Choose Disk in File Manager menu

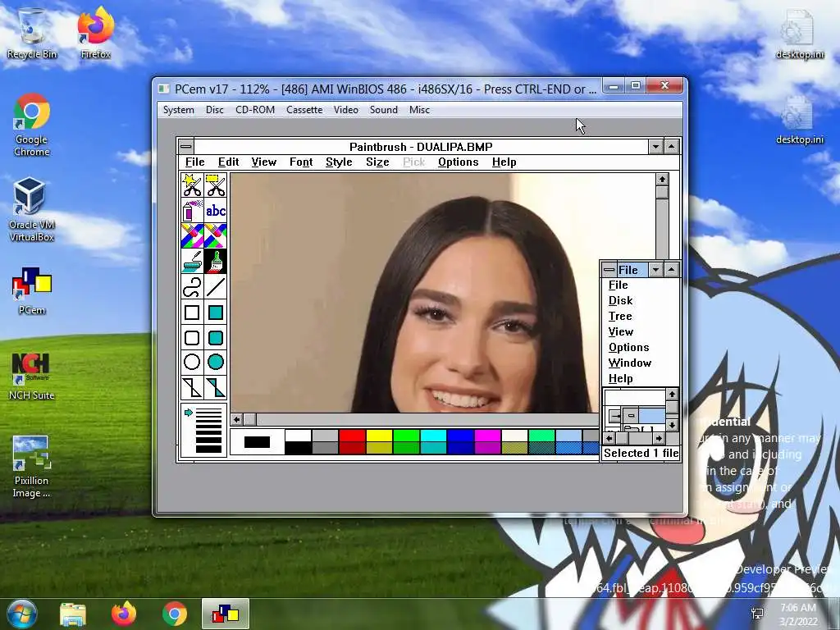(x=620, y=300)
